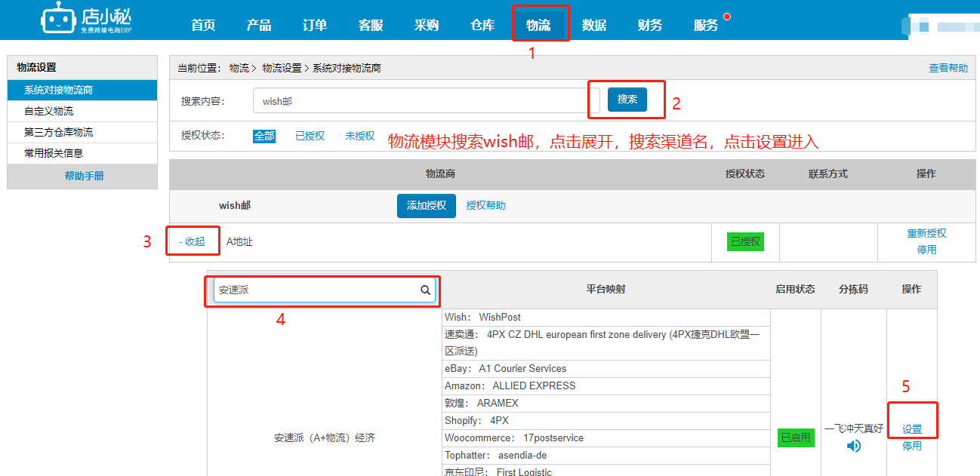The height and width of the screenshot is (476, 980).
Task: Click the 添加授权 button for wish邮
Action: point(427,205)
